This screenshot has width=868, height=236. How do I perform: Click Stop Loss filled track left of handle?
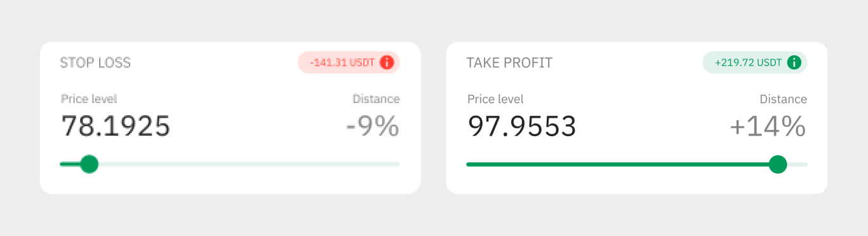tap(70, 164)
